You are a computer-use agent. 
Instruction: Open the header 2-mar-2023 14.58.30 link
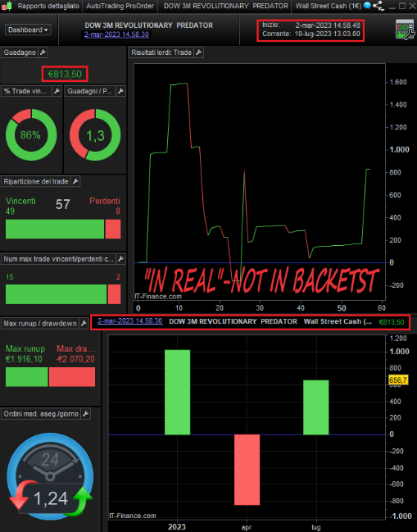coord(116,34)
